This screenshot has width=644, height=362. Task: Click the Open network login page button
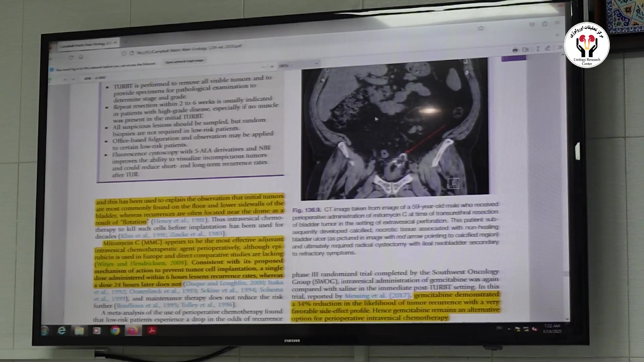click(x=184, y=62)
